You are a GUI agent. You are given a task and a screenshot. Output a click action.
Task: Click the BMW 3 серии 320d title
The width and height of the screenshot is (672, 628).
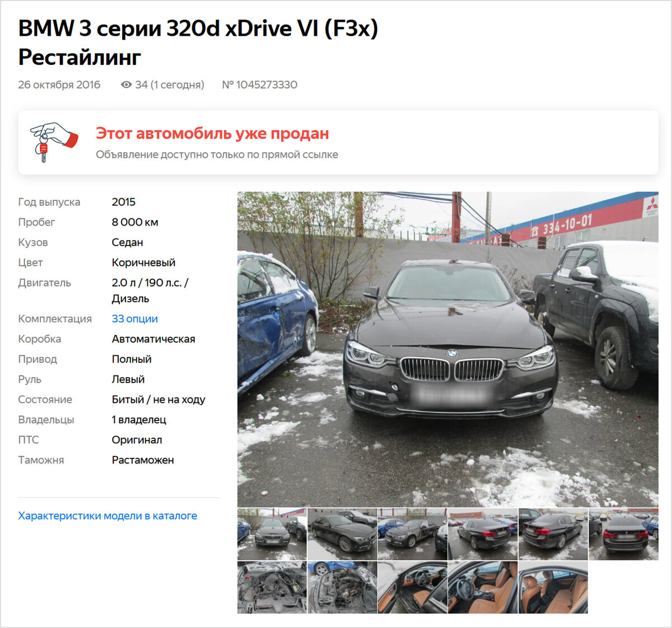[x=198, y=43]
